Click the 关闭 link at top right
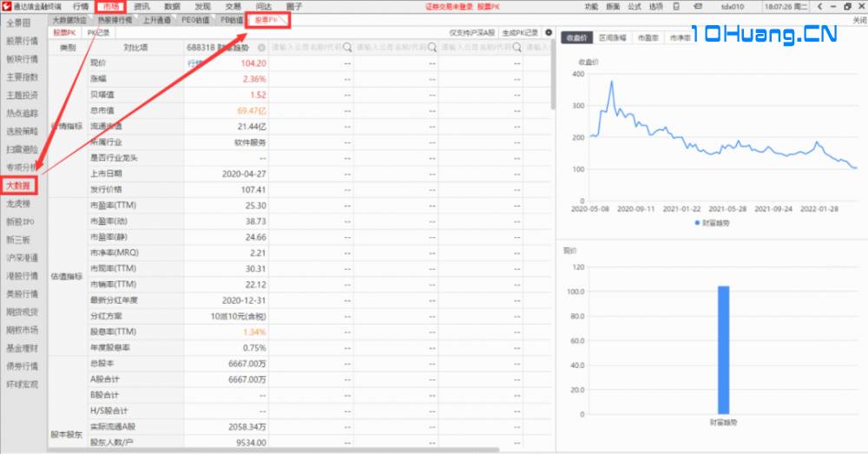This screenshot has height=454, width=868. point(859,20)
